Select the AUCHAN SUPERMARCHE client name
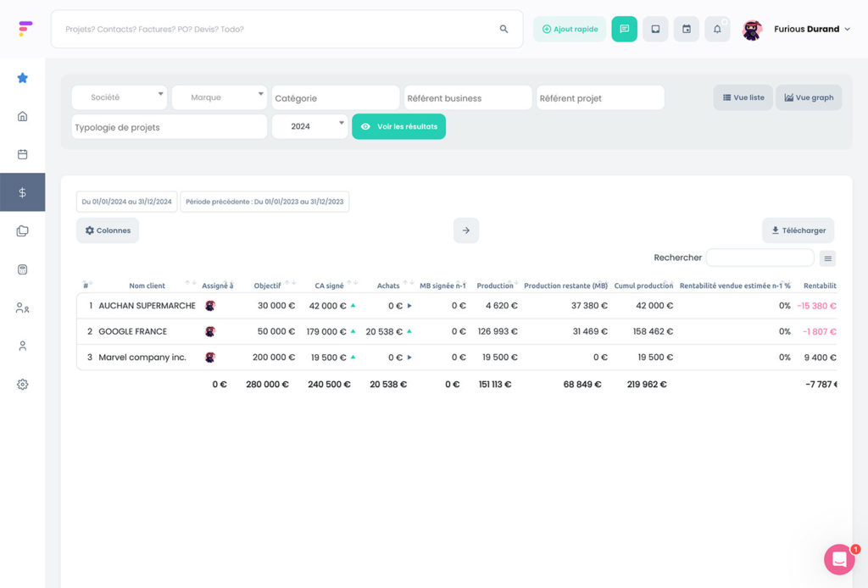The height and width of the screenshot is (588, 868). [x=147, y=305]
